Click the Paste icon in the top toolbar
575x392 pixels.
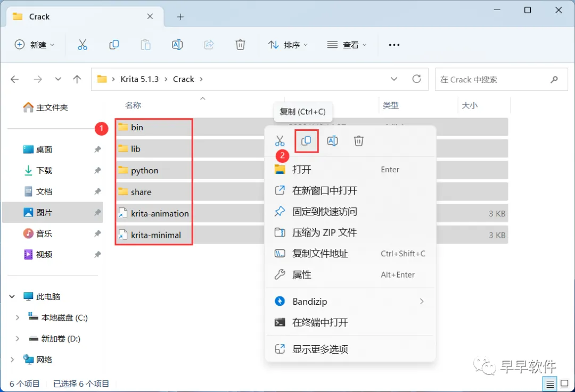145,45
